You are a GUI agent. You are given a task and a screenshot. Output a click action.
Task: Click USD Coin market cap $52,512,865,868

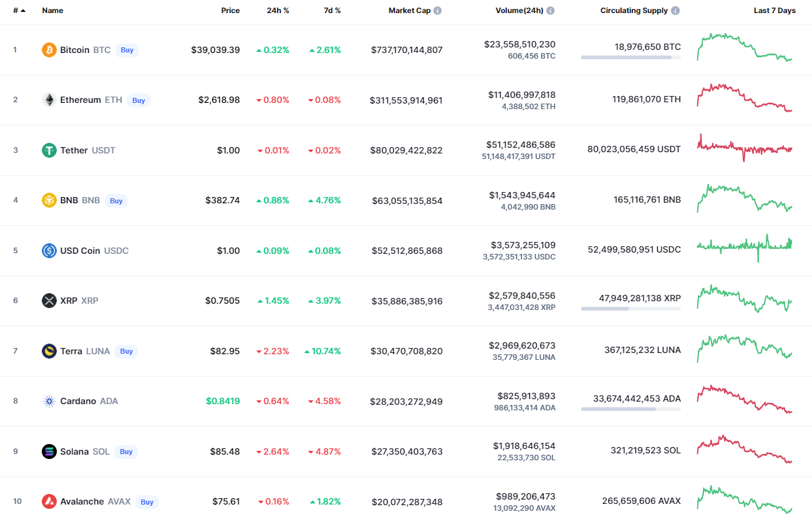click(x=407, y=251)
